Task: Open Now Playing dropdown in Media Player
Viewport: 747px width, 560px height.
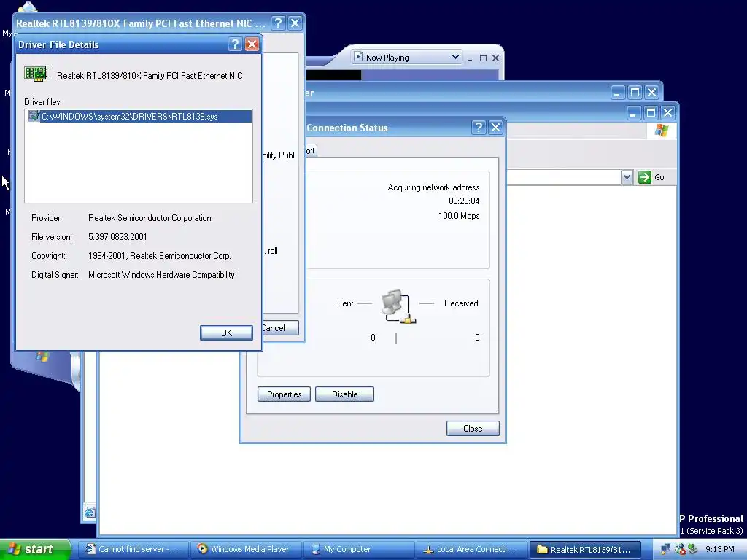Action: click(455, 57)
